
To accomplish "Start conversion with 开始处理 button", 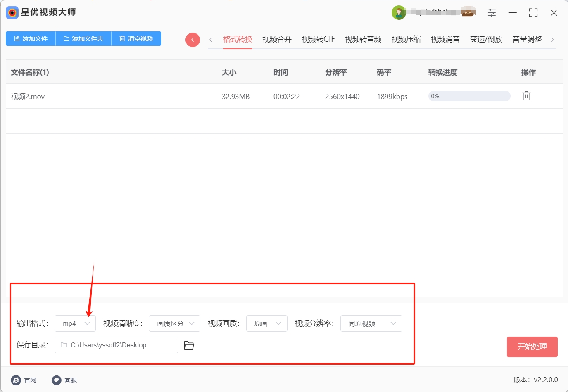I will tap(532, 347).
